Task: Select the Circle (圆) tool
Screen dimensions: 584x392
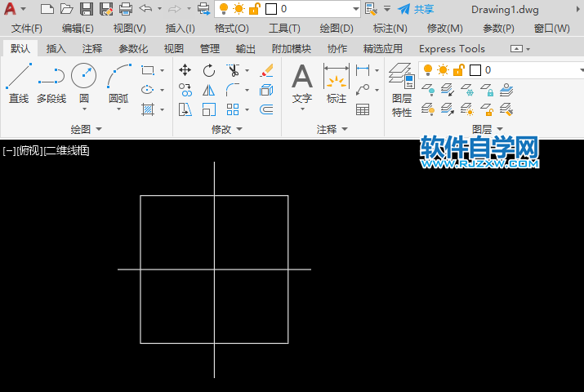Action: (x=84, y=82)
